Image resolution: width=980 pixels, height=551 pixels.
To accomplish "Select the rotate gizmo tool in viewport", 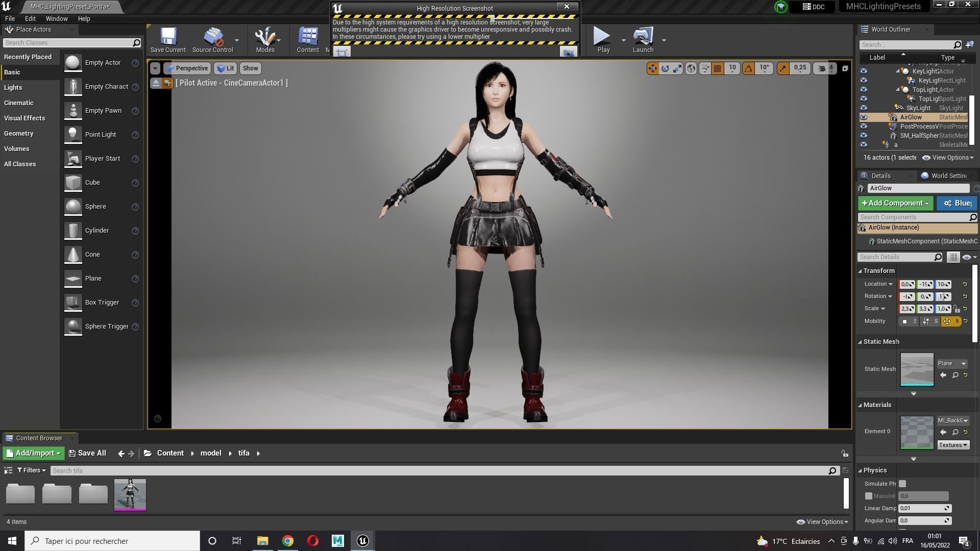I will click(665, 68).
